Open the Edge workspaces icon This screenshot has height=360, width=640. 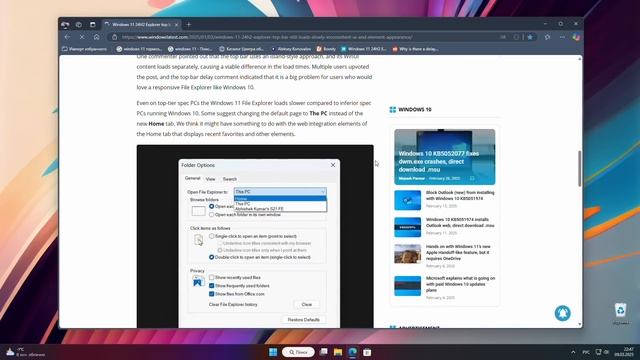click(x=79, y=25)
